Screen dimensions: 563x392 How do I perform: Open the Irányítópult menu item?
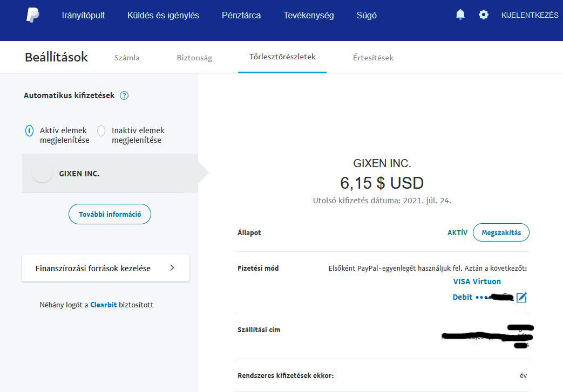[83, 16]
